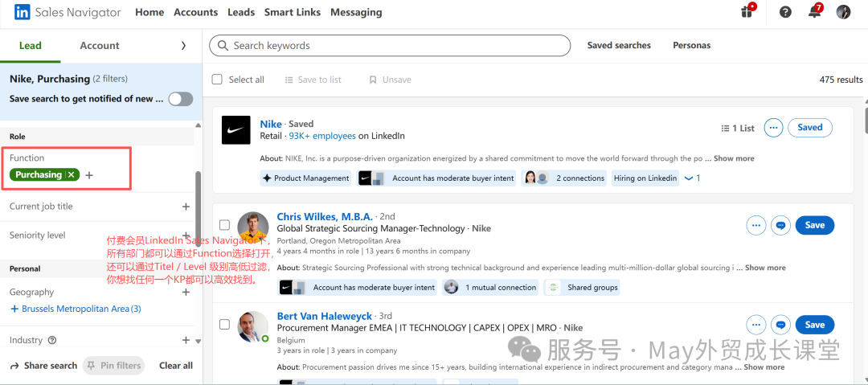Open the help question mark icon

(785, 12)
